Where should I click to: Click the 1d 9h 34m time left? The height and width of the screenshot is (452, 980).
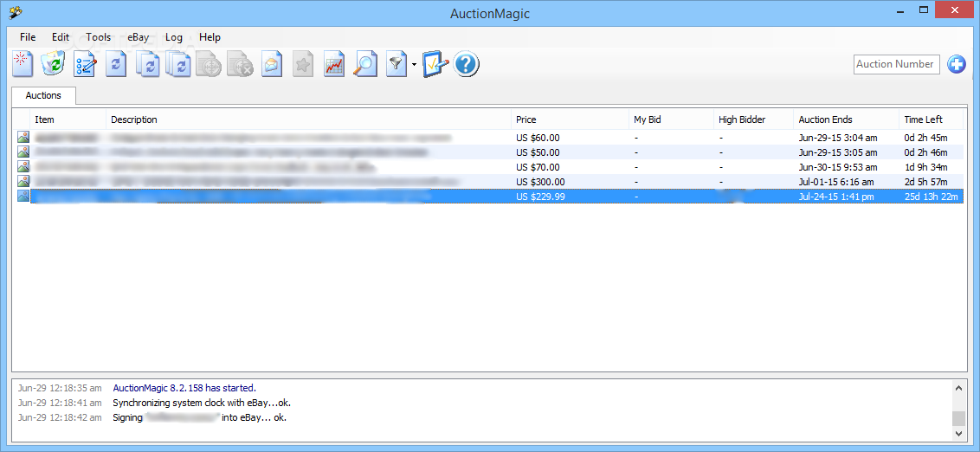pos(925,167)
